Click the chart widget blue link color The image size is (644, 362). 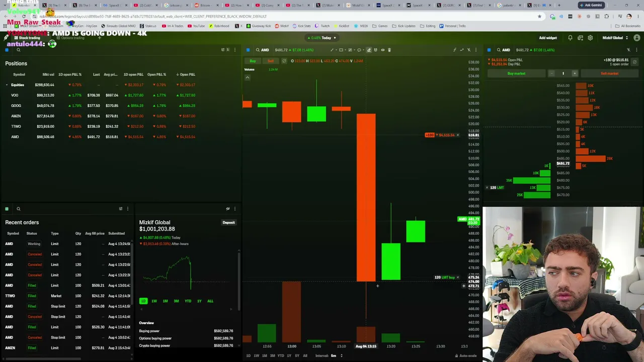click(x=248, y=50)
